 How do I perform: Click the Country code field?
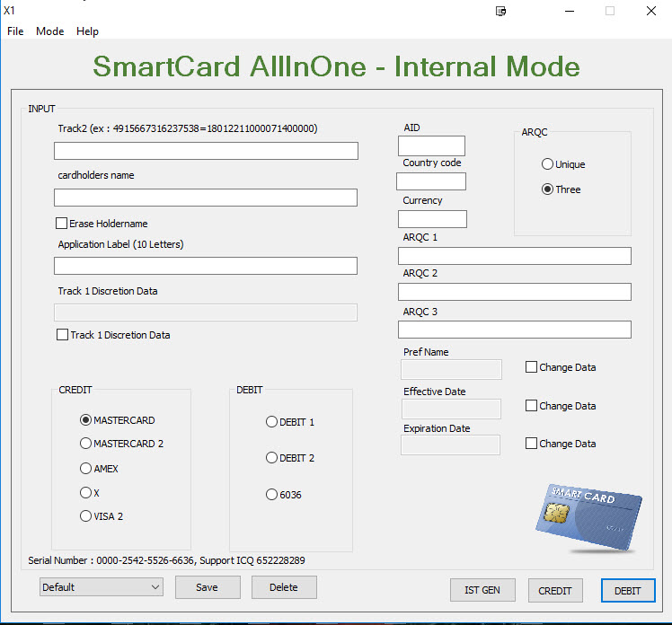click(431, 181)
